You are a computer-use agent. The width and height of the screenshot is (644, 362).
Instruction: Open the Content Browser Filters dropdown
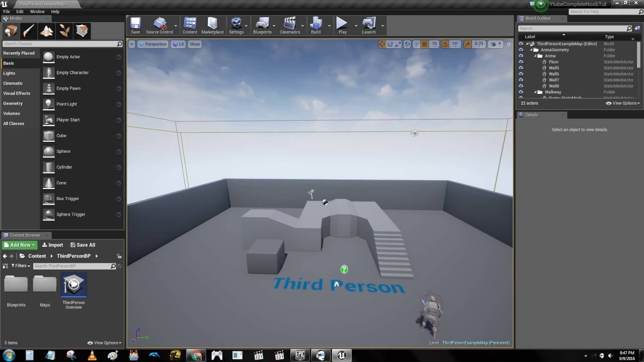[x=20, y=266]
